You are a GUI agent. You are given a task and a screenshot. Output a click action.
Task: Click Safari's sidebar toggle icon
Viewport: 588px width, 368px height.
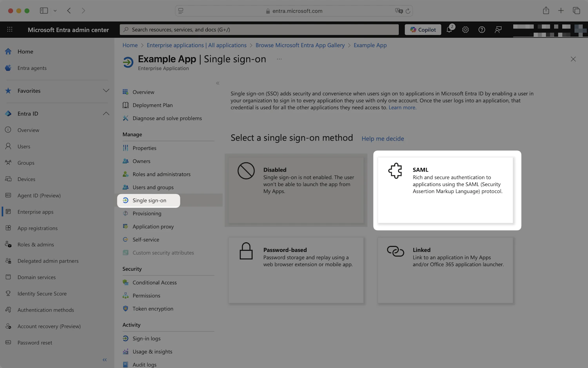(44, 11)
